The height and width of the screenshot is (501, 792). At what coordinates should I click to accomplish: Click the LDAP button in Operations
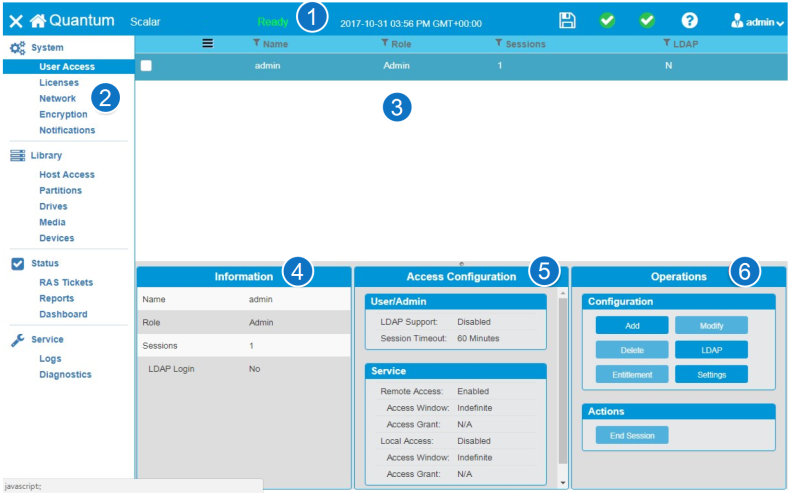tap(710, 350)
